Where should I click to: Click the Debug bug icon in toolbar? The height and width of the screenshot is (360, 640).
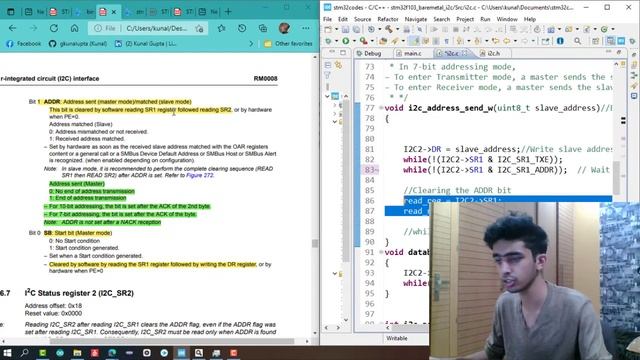[x=328, y=41]
